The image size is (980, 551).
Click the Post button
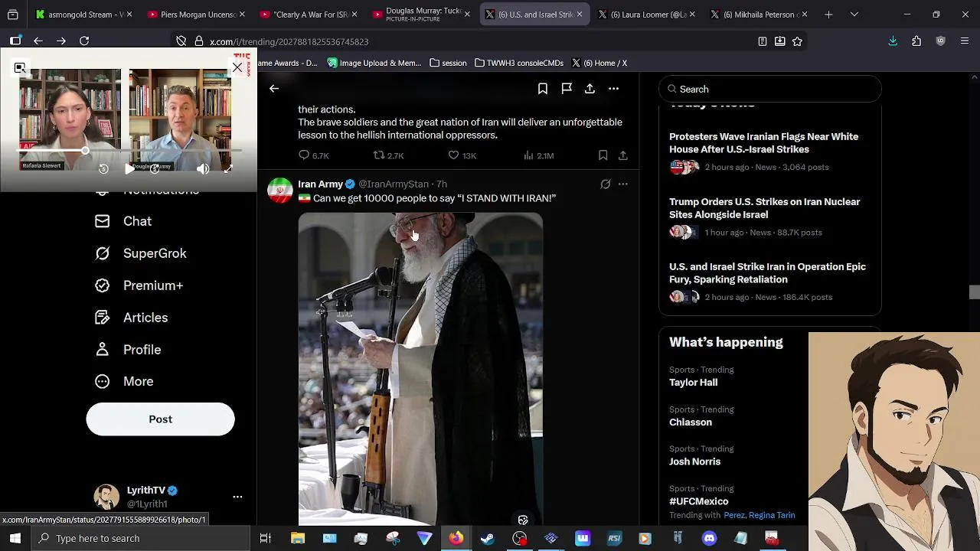(x=160, y=419)
